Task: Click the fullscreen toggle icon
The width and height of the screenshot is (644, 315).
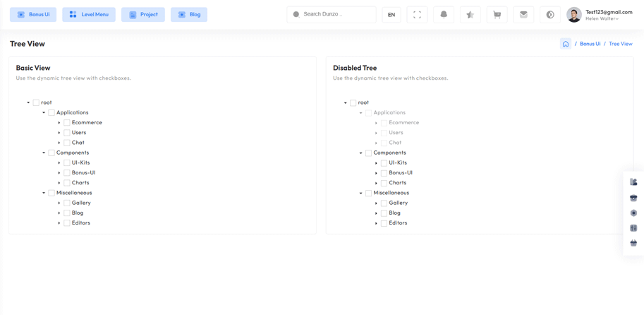Action: (417, 14)
